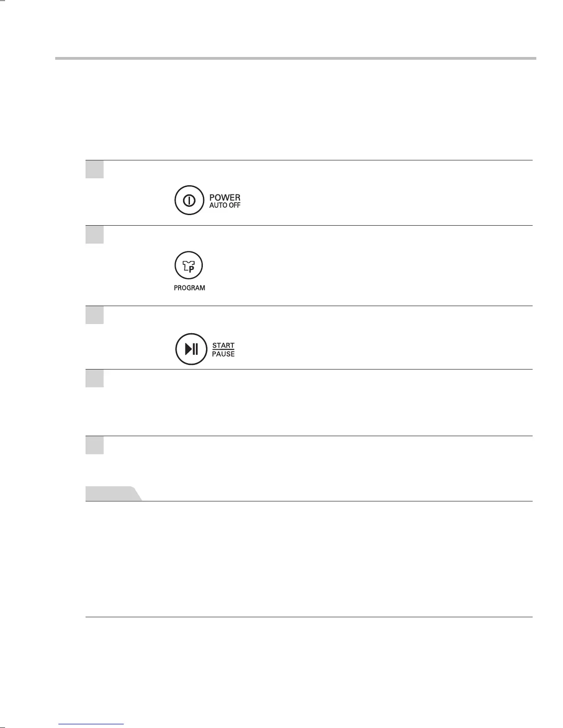The width and height of the screenshot is (563, 728).
Task: Click the gray header bar at top
Action: tap(296, 58)
